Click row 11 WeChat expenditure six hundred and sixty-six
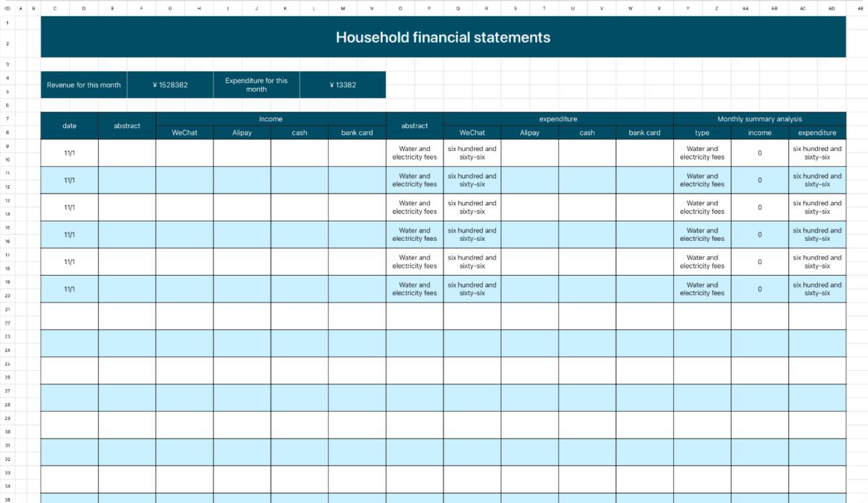The width and height of the screenshot is (868, 503). click(472, 180)
